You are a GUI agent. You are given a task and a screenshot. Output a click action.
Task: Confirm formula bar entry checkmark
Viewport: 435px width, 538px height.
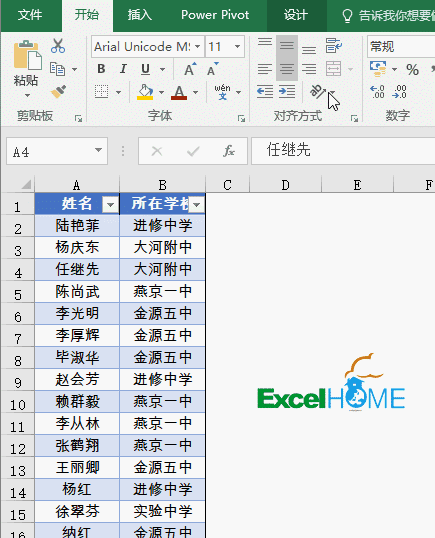[x=193, y=151]
